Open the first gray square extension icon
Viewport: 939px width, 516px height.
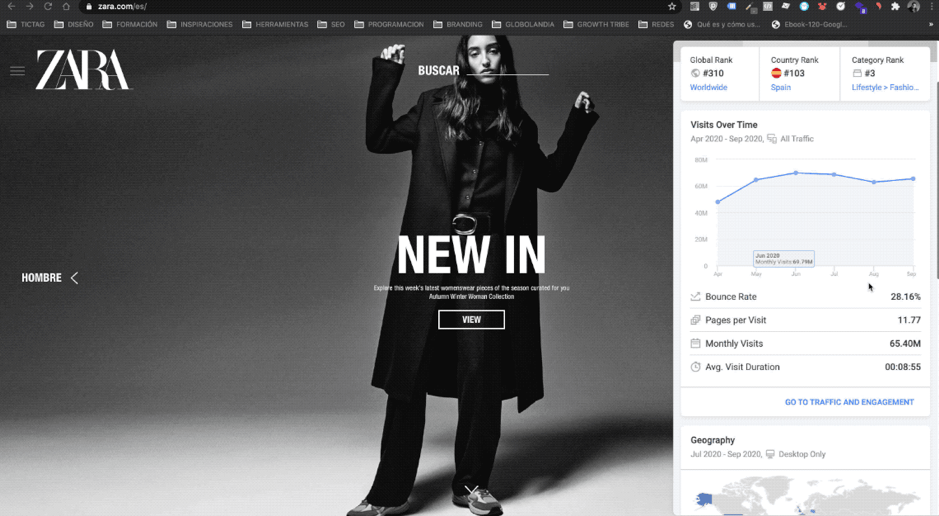[695, 7]
